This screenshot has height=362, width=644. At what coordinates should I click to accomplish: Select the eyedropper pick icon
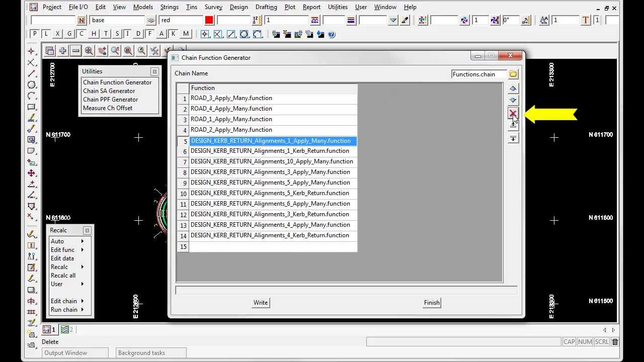[405, 20]
